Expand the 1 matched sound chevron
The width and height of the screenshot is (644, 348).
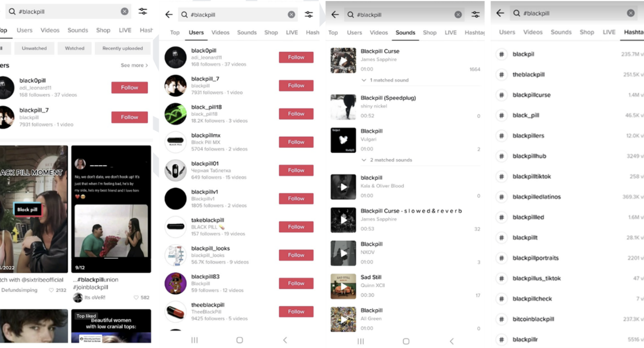pyautogui.click(x=364, y=80)
